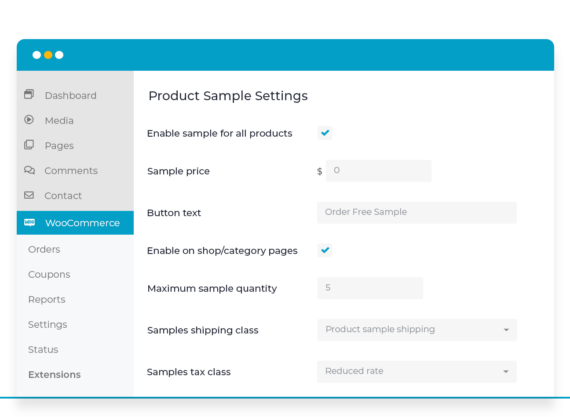Click the Pages icon in sidebar
This screenshot has width=570, height=417.
(x=29, y=145)
